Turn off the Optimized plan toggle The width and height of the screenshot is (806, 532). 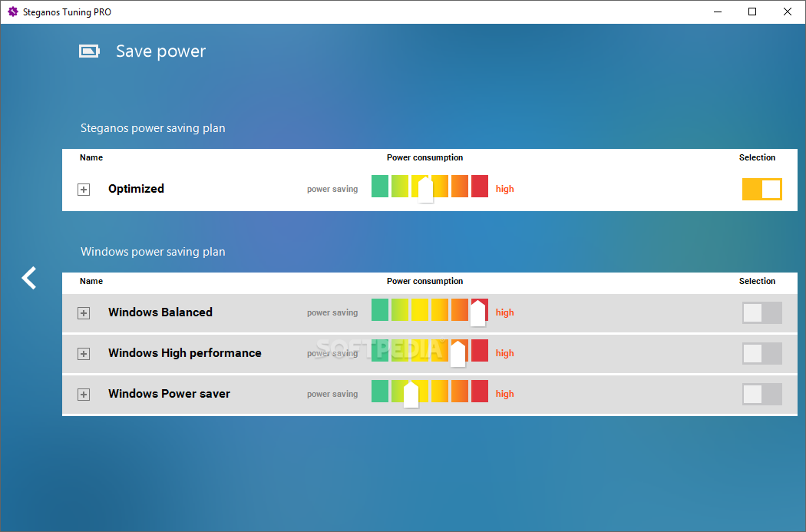coord(761,189)
